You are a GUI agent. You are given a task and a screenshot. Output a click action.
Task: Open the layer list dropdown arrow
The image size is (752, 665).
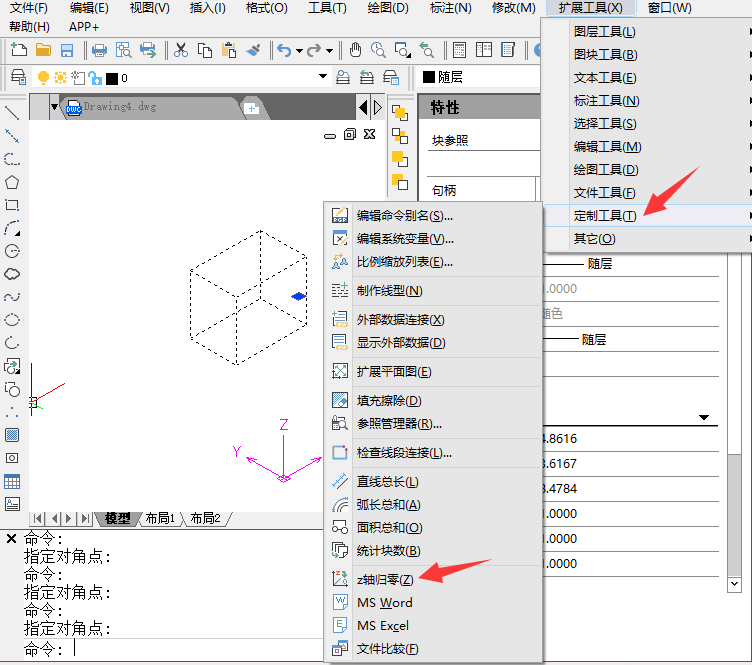pos(322,77)
